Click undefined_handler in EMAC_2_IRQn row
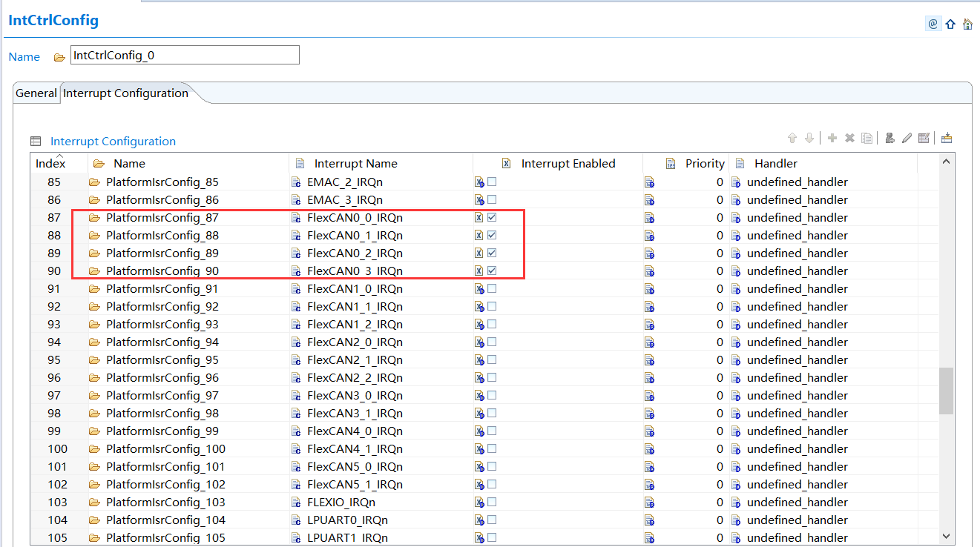The height and width of the screenshot is (547, 980). point(798,182)
